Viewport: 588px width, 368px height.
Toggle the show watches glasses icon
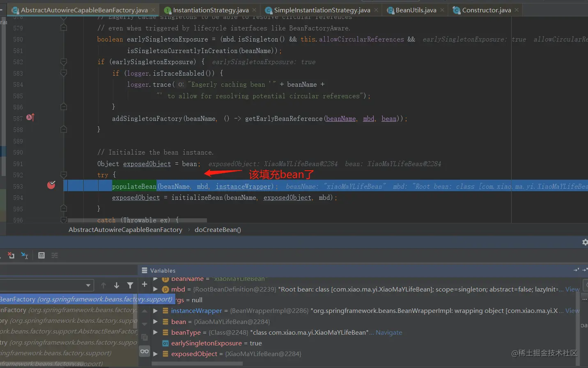pos(145,351)
